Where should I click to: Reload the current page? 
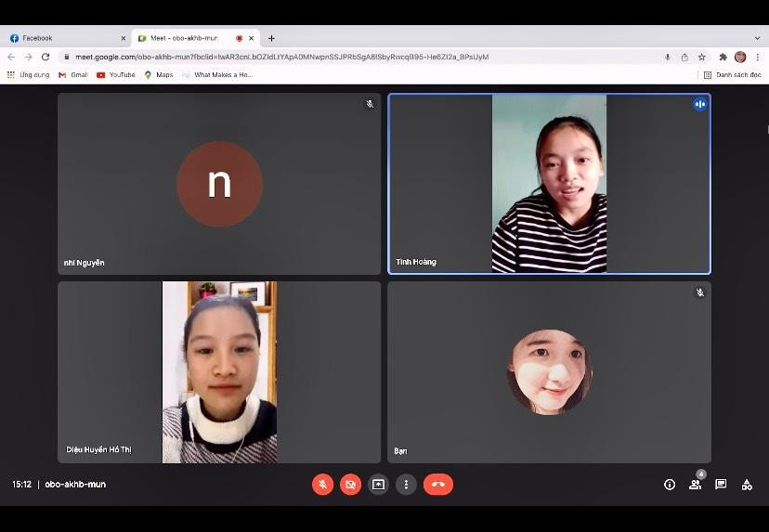(46, 57)
